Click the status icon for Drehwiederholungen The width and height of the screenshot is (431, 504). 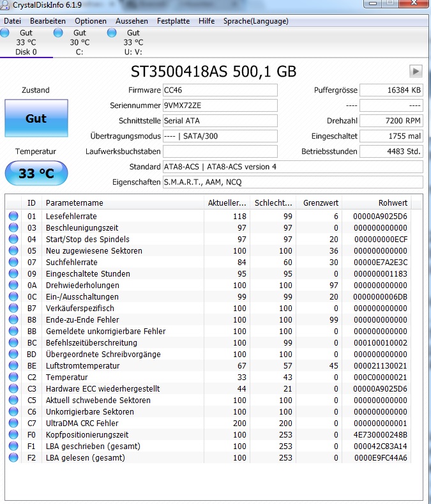13,285
